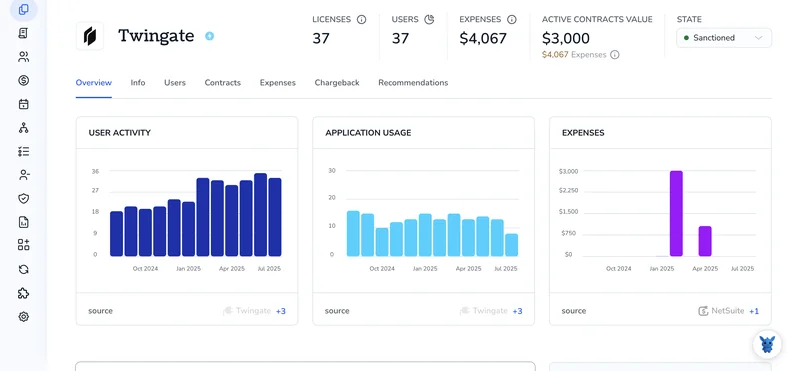Open the blue mascot chat assistant
Viewport: 800px width, 371px height.
coord(767,344)
